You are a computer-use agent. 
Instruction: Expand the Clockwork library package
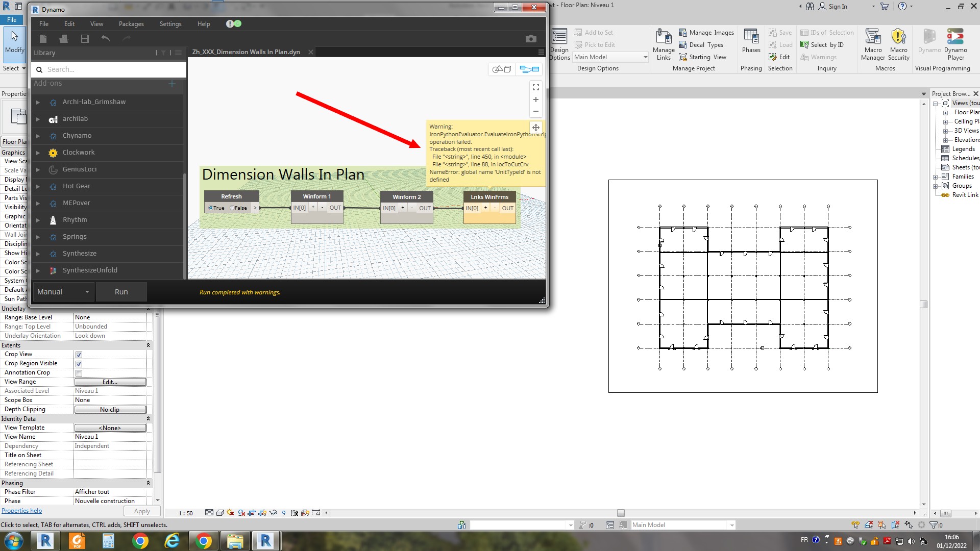pos(38,153)
